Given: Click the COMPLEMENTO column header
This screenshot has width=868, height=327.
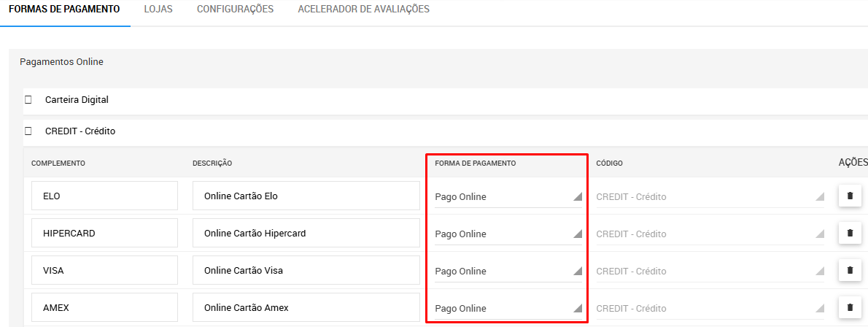Looking at the screenshot, I should click(x=58, y=163).
